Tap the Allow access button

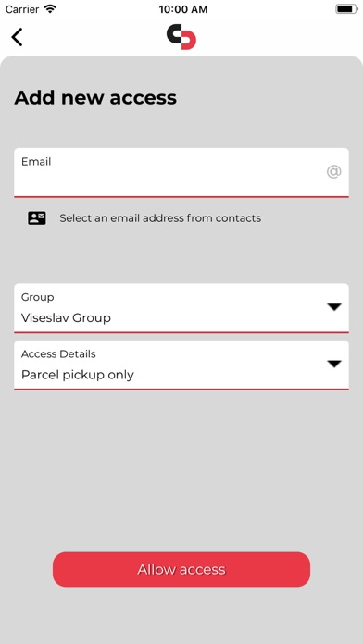point(181,569)
